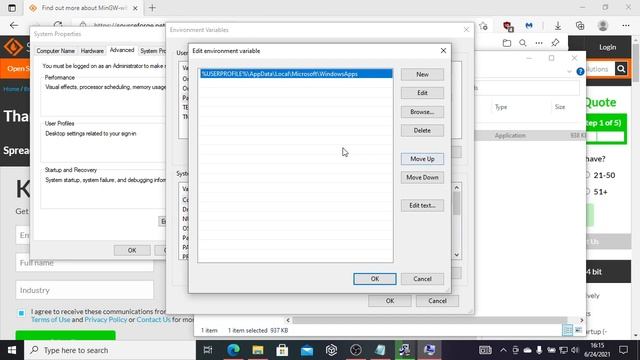
Task: Select the 21-50 radio option
Action: (x=588, y=175)
